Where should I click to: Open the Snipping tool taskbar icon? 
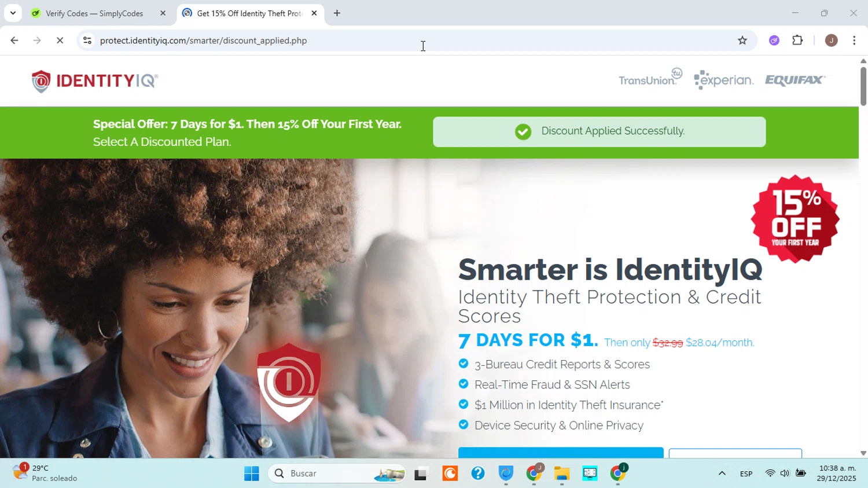(x=590, y=474)
